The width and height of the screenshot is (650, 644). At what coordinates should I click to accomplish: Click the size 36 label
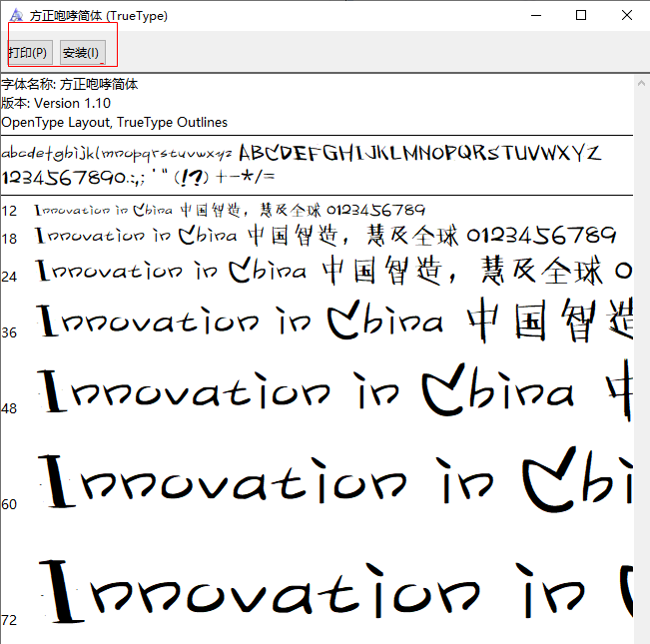pyautogui.click(x=9, y=332)
